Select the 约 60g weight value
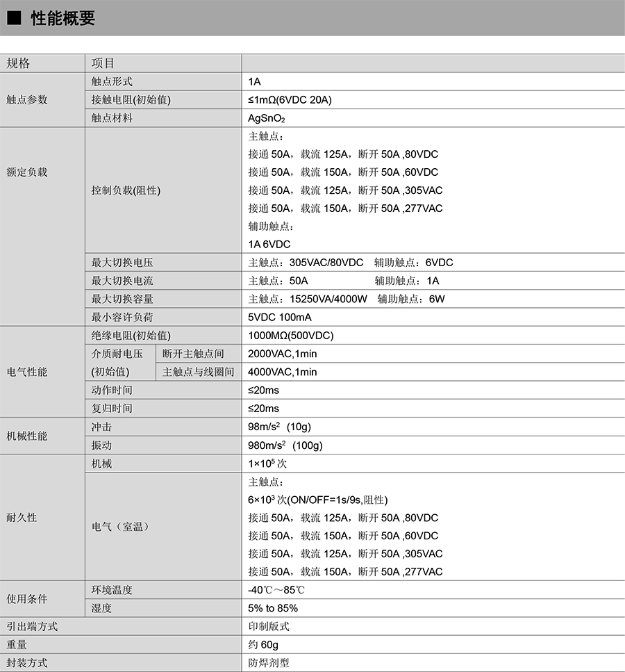 [263, 644]
